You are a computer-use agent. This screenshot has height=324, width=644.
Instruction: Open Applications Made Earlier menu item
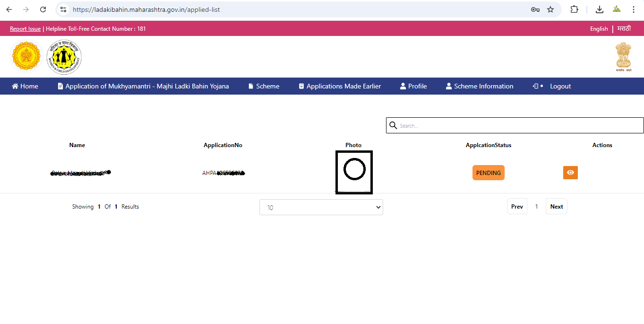[x=340, y=86]
